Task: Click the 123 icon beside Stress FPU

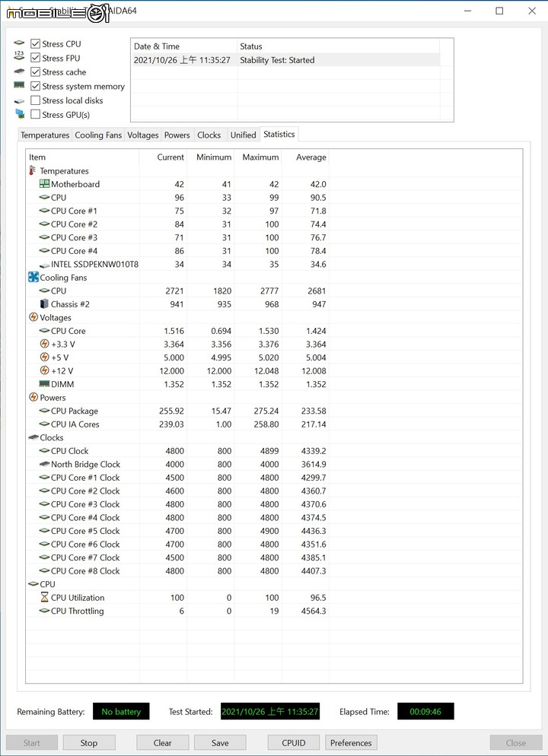Action: [x=19, y=56]
